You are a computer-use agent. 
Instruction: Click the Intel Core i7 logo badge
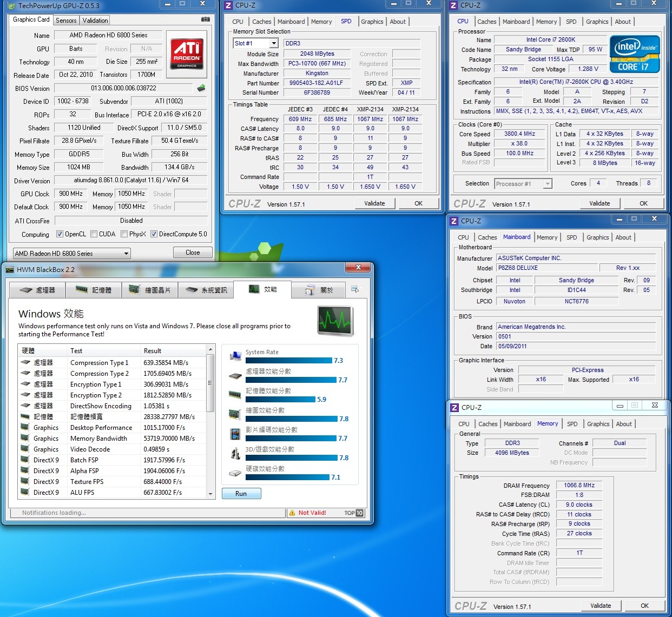pos(635,54)
